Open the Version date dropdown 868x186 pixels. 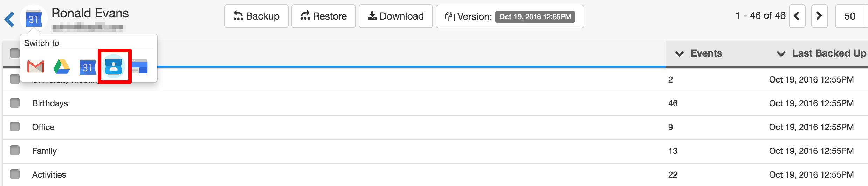click(535, 16)
